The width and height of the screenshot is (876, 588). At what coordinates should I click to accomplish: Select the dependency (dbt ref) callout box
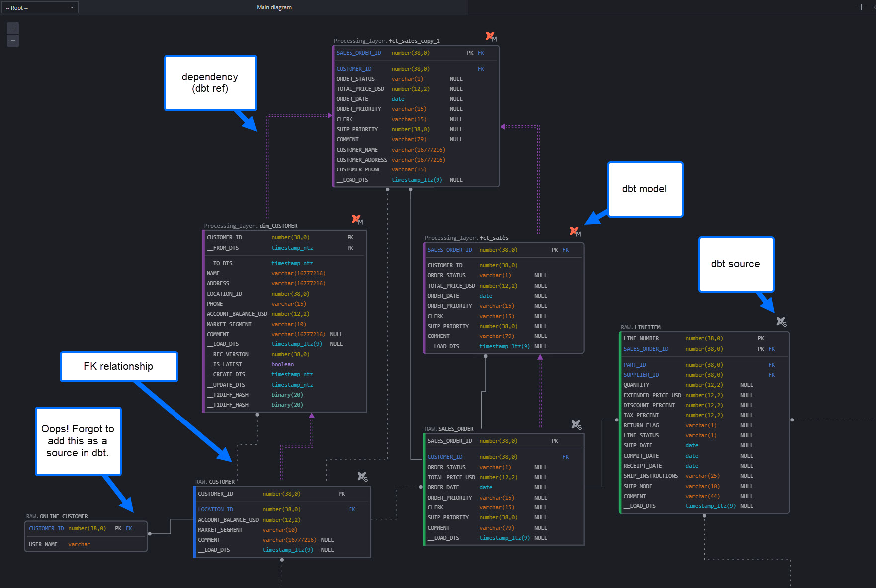coord(210,83)
